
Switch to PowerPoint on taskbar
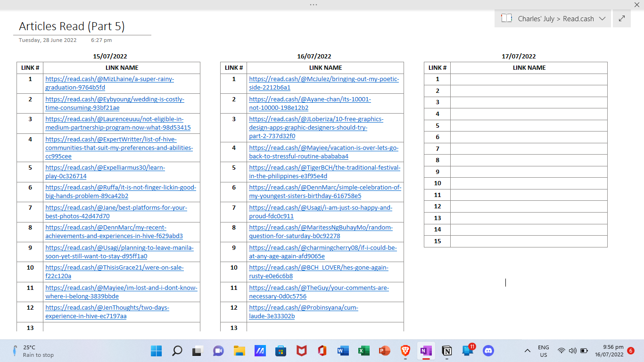384,351
